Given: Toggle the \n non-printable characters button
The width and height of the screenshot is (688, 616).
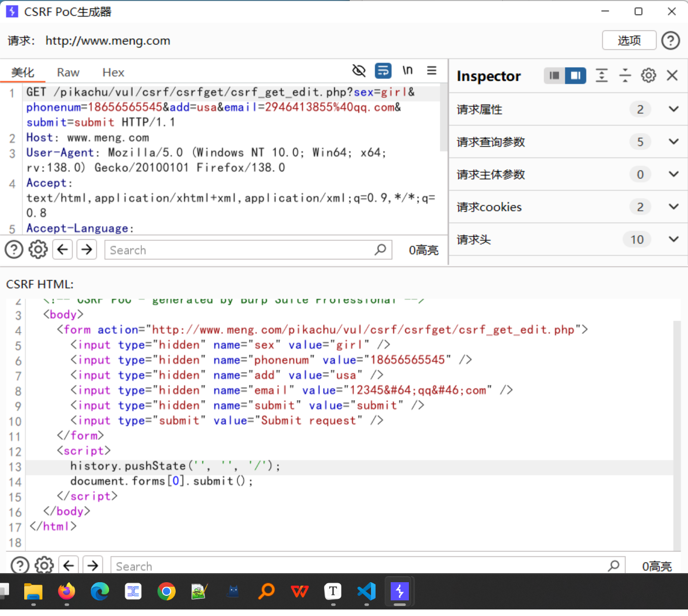Looking at the screenshot, I should click(x=407, y=71).
